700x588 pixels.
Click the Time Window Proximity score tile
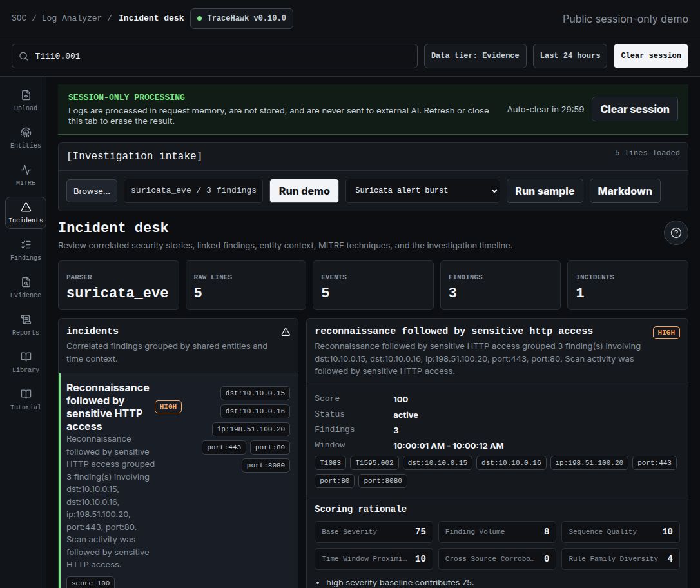click(374, 559)
